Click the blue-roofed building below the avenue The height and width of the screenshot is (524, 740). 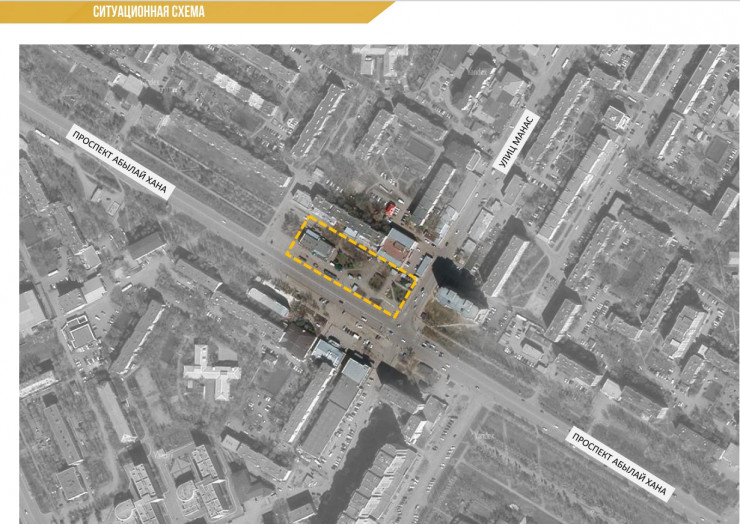327,350
